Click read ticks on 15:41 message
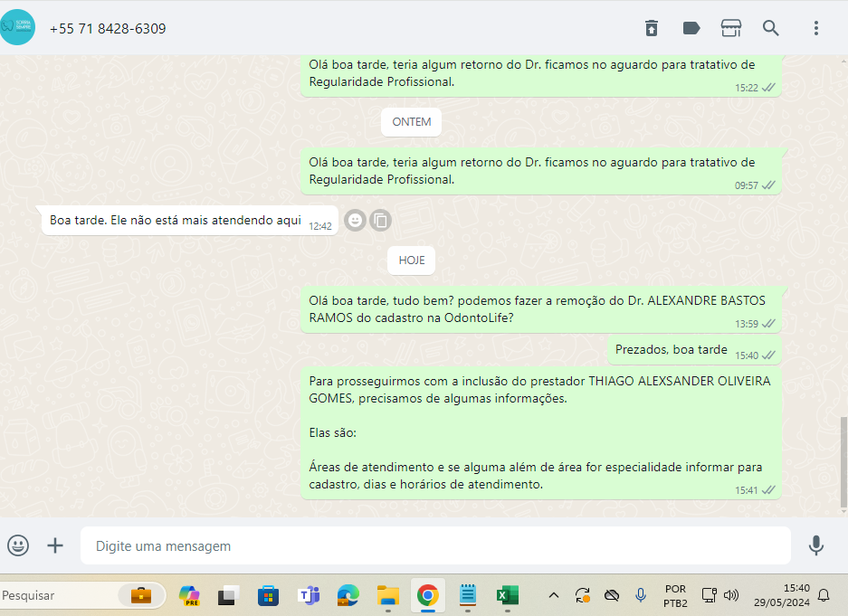 (768, 490)
